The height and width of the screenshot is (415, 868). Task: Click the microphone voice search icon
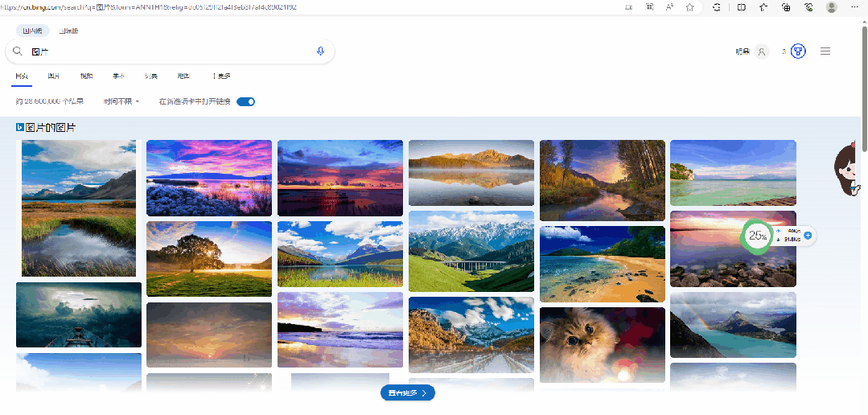pyautogui.click(x=320, y=51)
